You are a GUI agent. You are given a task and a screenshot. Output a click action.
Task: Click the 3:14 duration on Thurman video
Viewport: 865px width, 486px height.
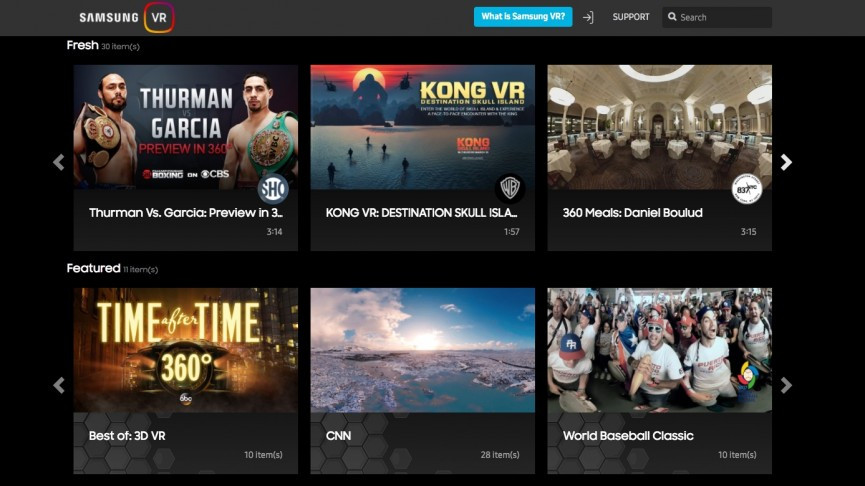pyautogui.click(x=274, y=232)
